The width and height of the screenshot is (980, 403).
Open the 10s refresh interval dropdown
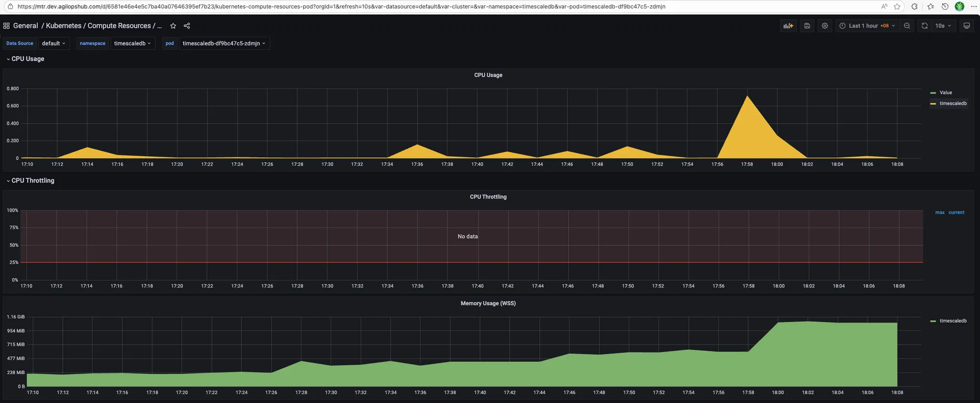(x=943, y=26)
